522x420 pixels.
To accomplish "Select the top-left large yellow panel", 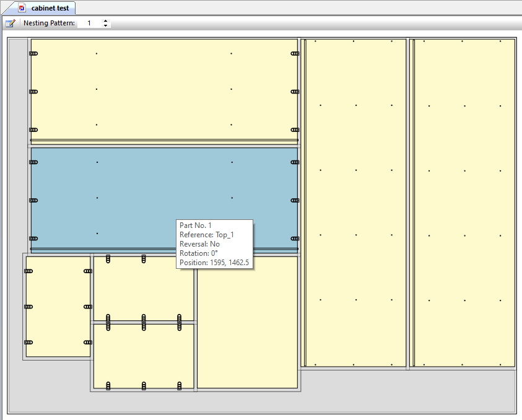I will [164, 92].
